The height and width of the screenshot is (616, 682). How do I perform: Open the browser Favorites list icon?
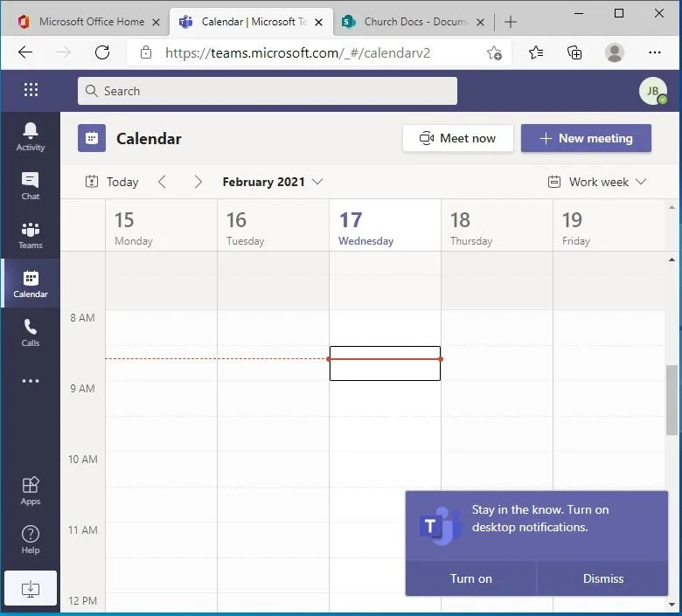coord(536,52)
